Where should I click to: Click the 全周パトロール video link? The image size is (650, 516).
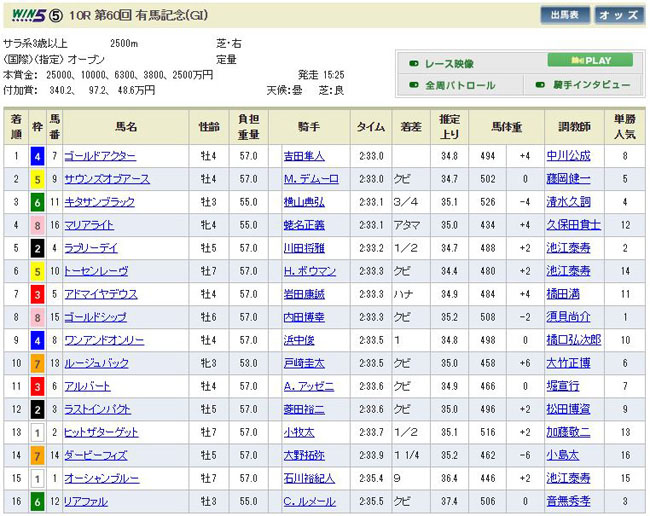pos(460,86)
